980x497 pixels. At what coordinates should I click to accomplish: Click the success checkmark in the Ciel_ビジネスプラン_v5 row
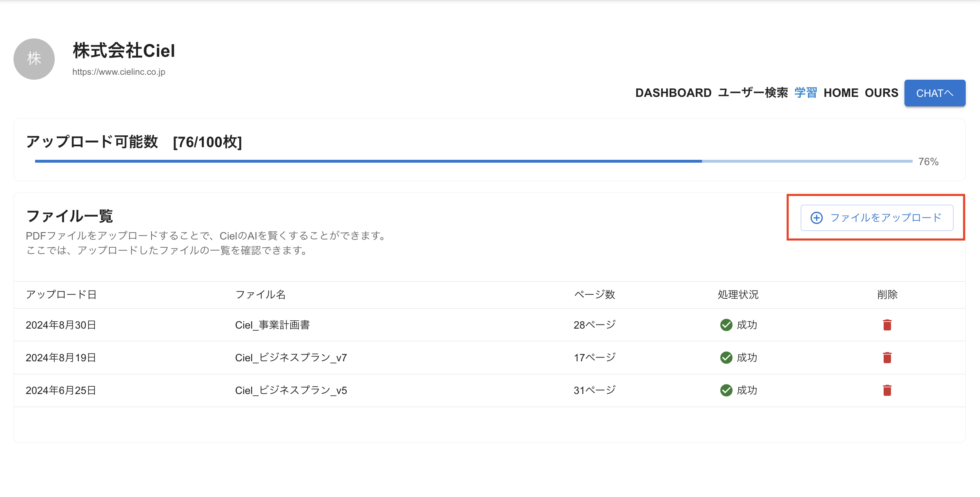tap(726, 390)
